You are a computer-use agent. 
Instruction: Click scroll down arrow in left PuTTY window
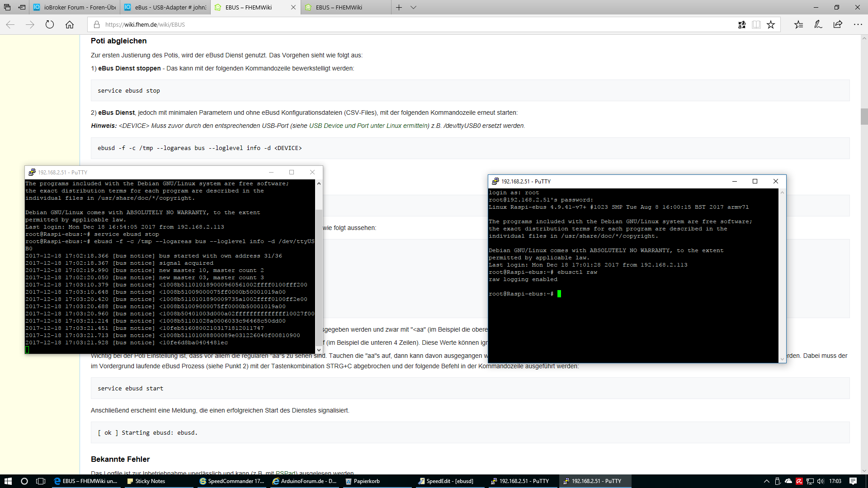(319, 350)
